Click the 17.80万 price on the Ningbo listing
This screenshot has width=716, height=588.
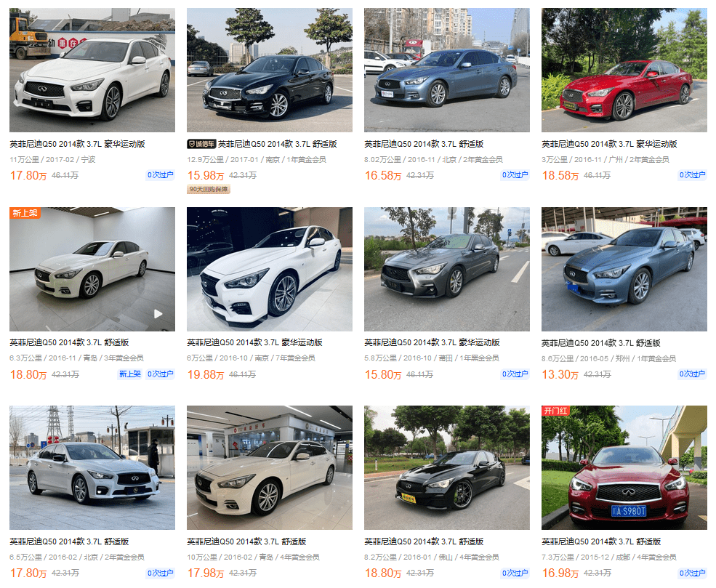click(28, 175)
